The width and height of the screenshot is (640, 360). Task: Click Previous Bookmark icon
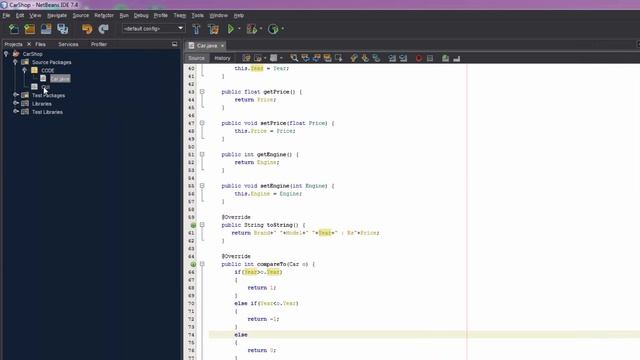pyautogui.click(x=354, y=58)
